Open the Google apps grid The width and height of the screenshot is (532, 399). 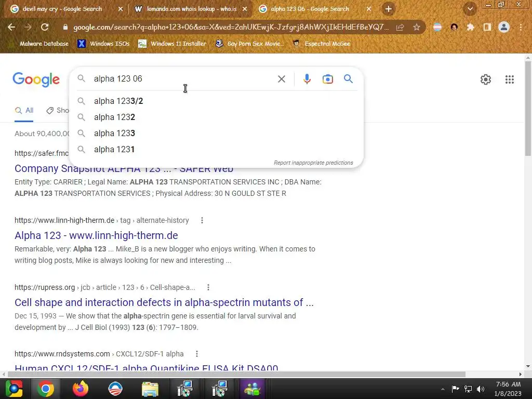coord(509,79)
